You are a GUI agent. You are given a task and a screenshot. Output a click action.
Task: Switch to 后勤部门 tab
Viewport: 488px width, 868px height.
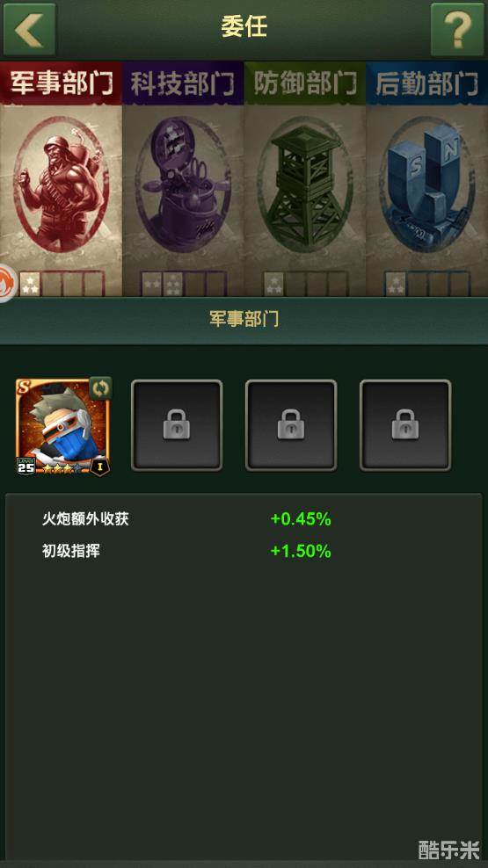tap(427, 83)
